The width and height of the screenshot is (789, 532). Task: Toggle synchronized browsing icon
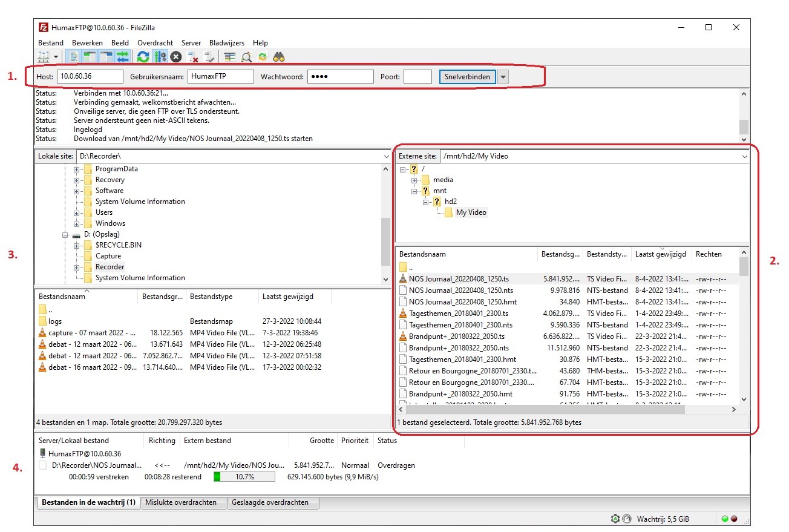263,57
